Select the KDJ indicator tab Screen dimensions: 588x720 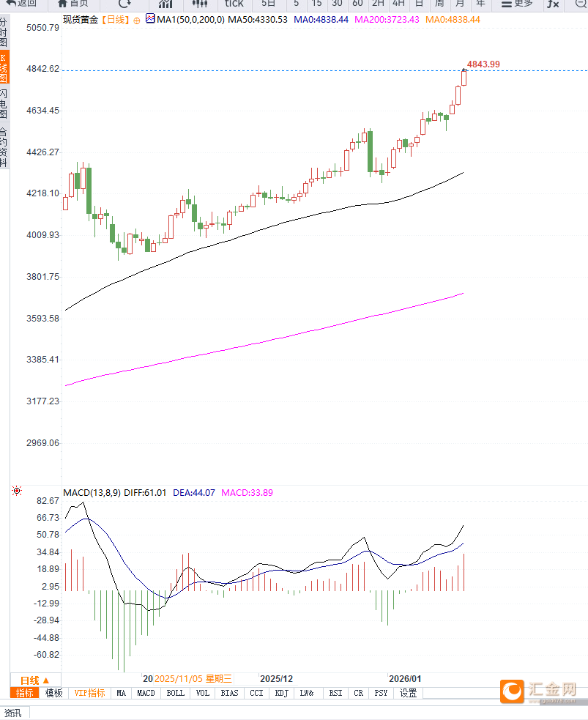pyautogui.click(x=281, y=693)
